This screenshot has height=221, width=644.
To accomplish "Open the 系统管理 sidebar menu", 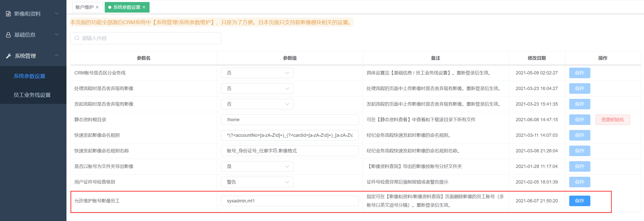I will coord(33,56).
